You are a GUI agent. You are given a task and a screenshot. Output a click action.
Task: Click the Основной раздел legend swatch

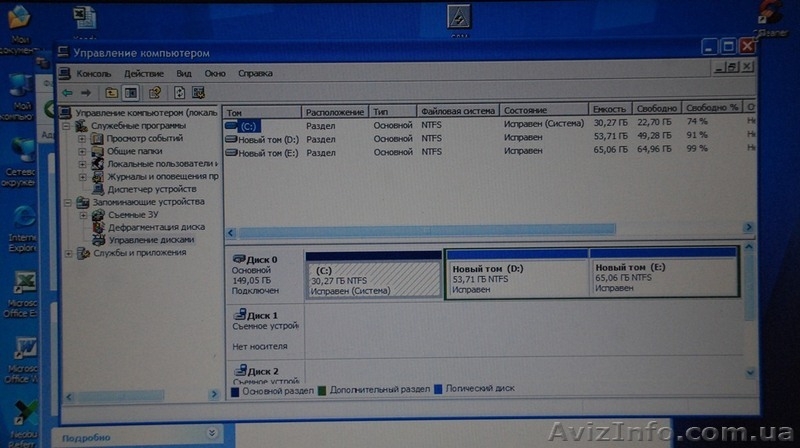click(x=235, y=392)
